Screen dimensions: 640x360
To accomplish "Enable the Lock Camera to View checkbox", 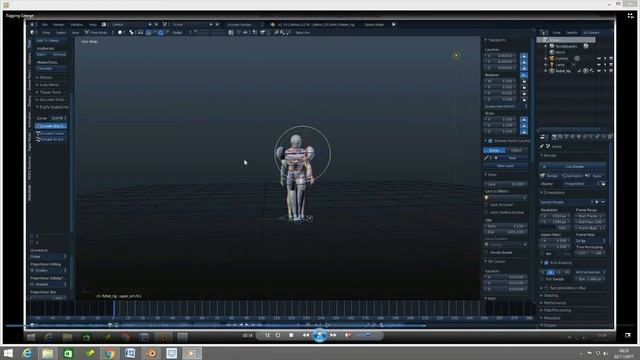I will click(486, 213).
